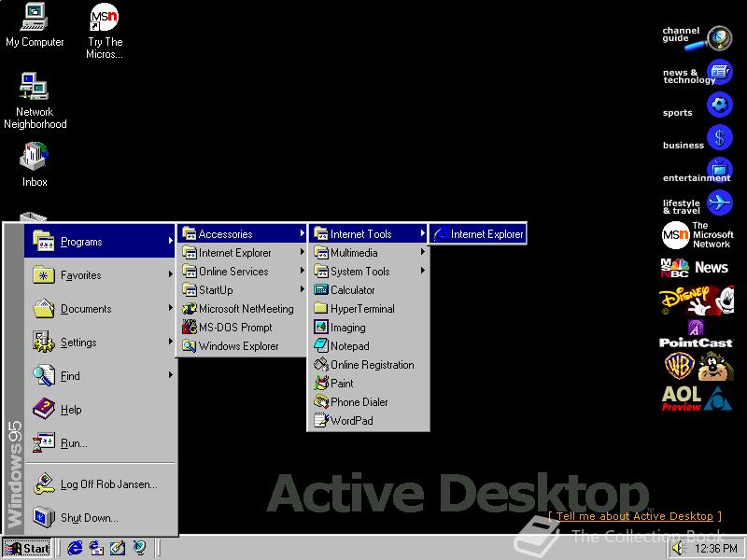Open the lifestyle & travel channel
Viewport: 747px width, 560px height.
click(x=698, y=203)
